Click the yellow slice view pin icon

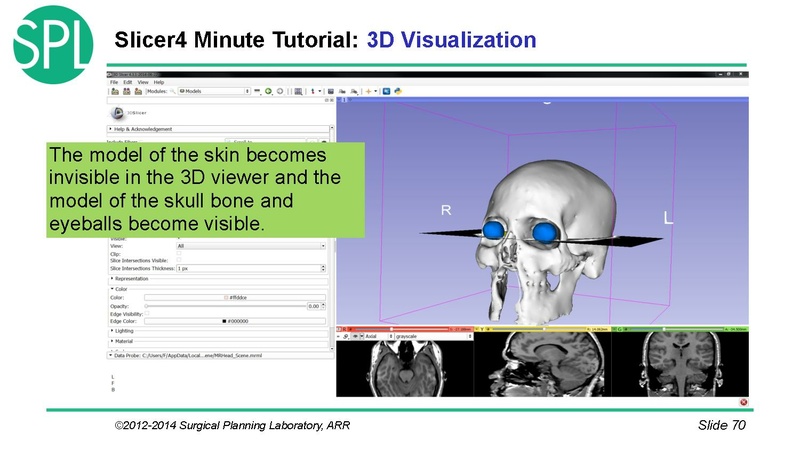pos(477,329)
